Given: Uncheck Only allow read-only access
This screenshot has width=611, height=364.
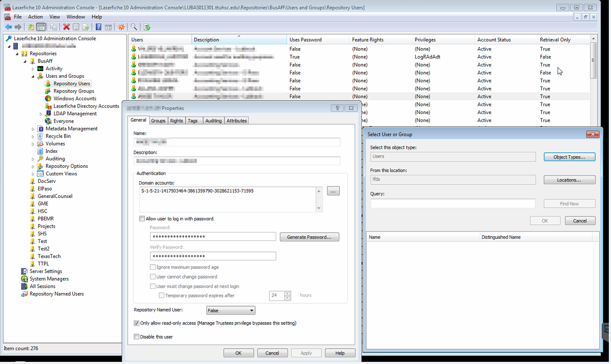Looking at the screenshot, I should pyautogui.click(x=136, y=323).
